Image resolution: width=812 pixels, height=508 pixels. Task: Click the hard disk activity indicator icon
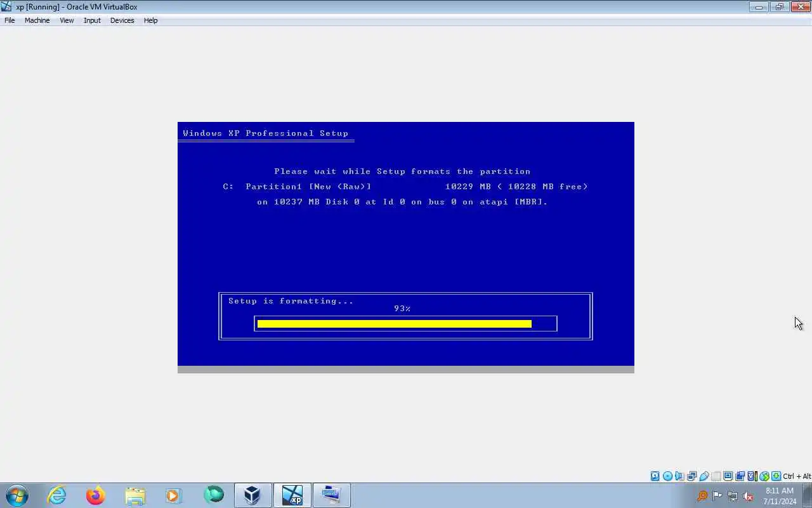655,476
